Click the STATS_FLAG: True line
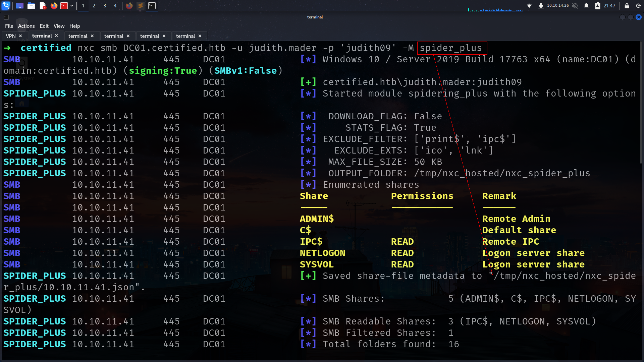Image resolution: width=644 pixels, height=362 pixels. pyautogui.click(x=391, y=128)
